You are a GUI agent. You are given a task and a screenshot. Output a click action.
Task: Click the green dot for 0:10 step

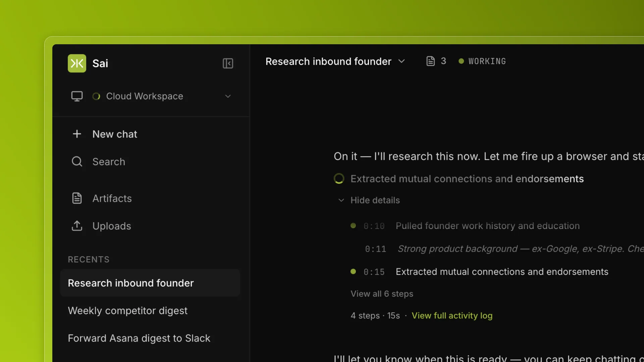coord(353,226)
